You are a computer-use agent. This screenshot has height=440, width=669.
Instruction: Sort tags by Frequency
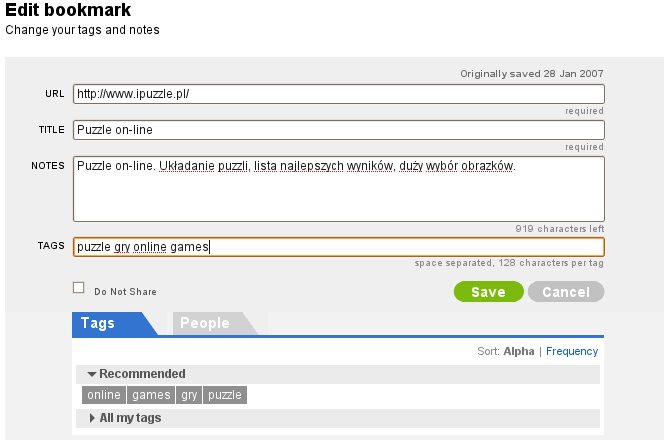coord(572,351)
